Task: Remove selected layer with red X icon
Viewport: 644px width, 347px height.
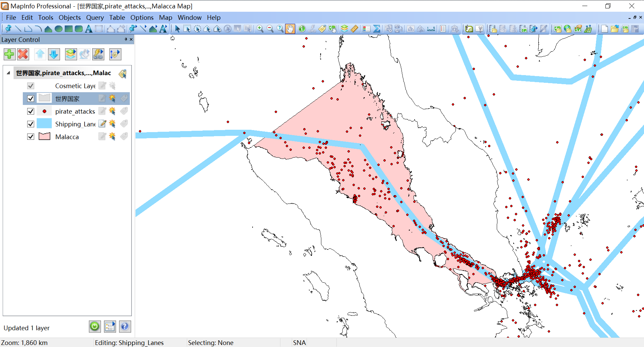Action: pos(23,54)
